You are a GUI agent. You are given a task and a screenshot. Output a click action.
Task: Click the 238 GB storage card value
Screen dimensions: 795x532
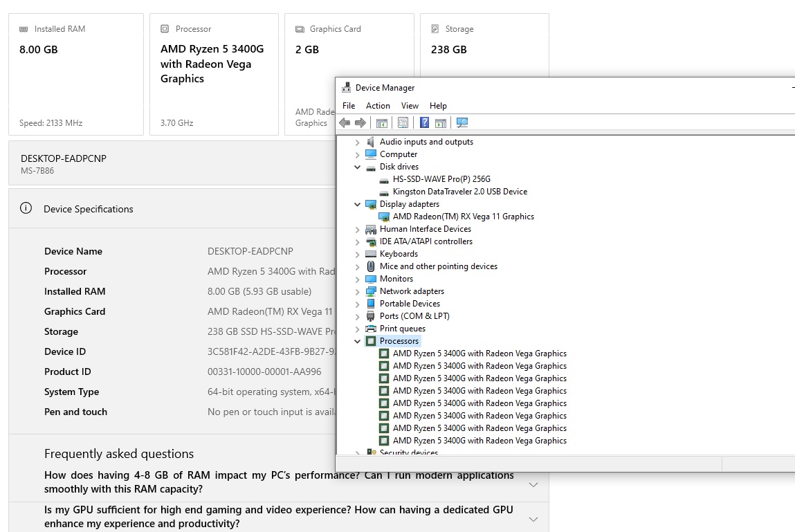pyautogui.click(x=449, y=50)
